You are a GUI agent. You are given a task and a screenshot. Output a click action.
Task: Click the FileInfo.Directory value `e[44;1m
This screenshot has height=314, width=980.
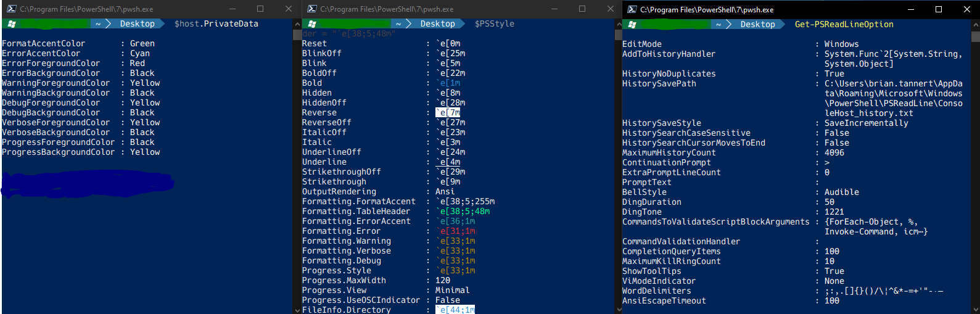pos(455,310)
